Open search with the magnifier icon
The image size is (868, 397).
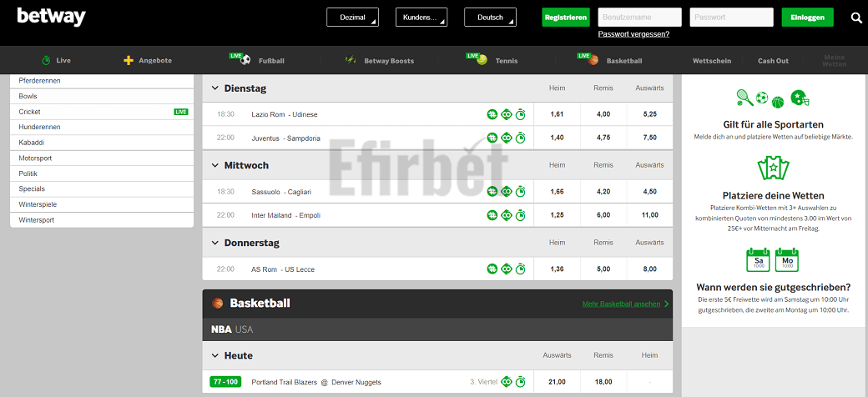point(855,18)
